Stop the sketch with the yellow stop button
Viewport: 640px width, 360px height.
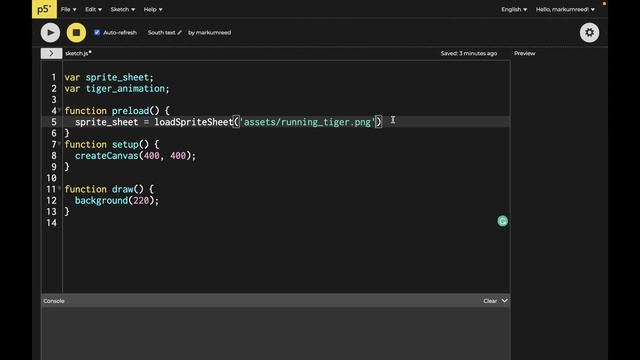[x=76, y=33]
